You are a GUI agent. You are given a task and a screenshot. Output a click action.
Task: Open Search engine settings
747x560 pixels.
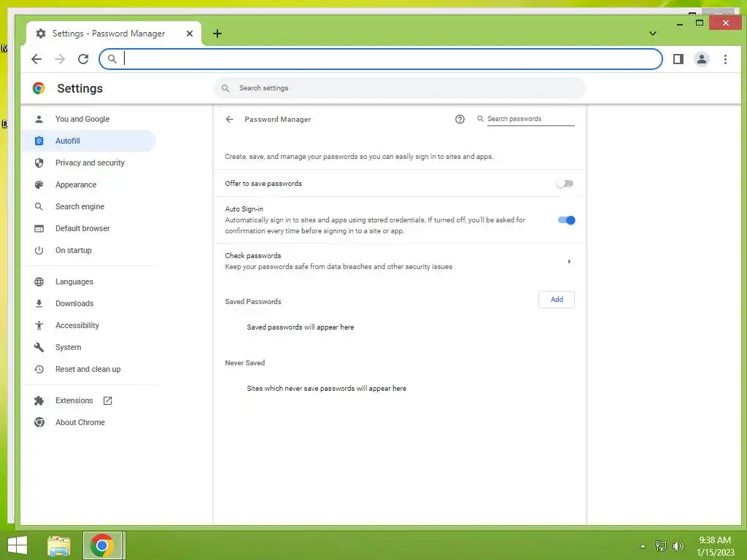80,206
